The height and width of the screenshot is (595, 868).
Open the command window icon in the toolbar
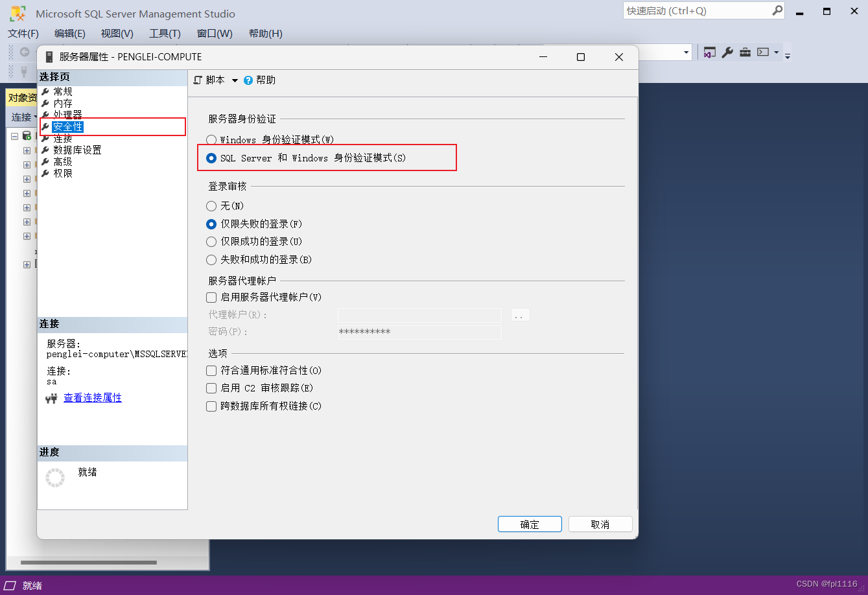coord(764,52)
